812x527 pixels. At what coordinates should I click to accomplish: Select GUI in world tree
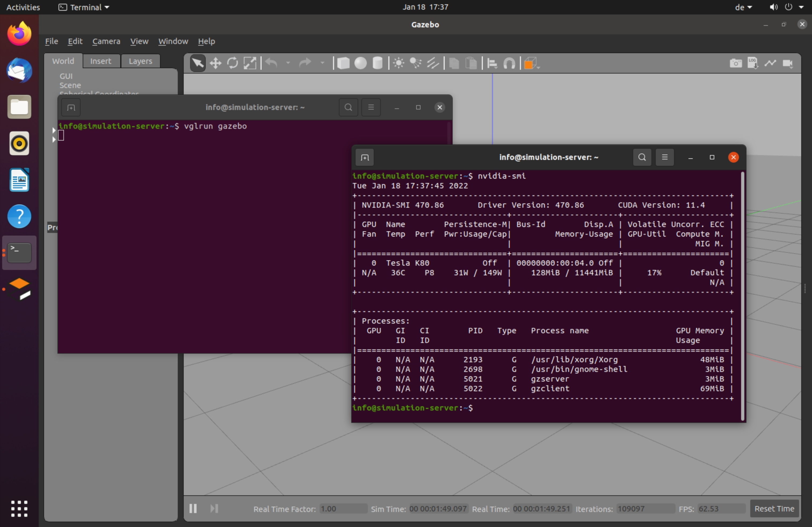(66, 76)
